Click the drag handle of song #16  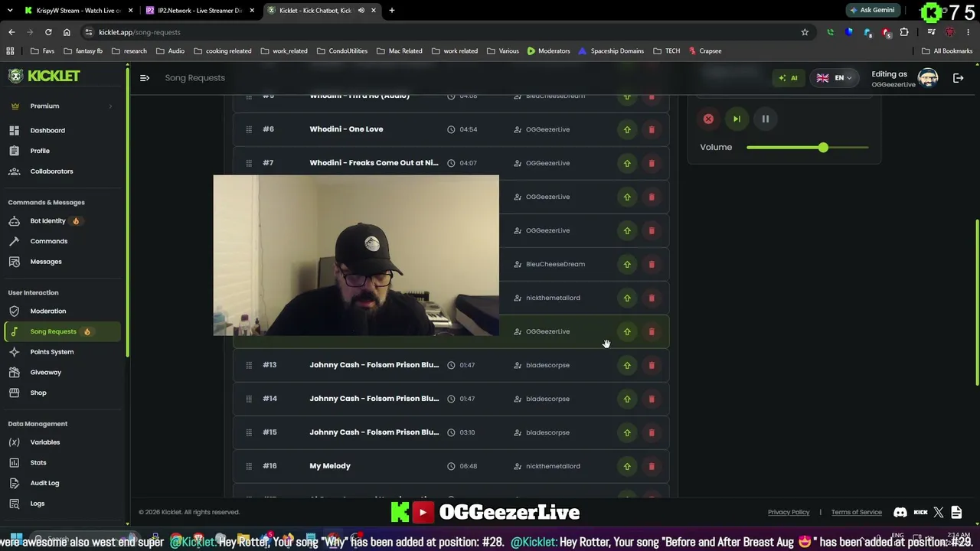click(249, 466)
